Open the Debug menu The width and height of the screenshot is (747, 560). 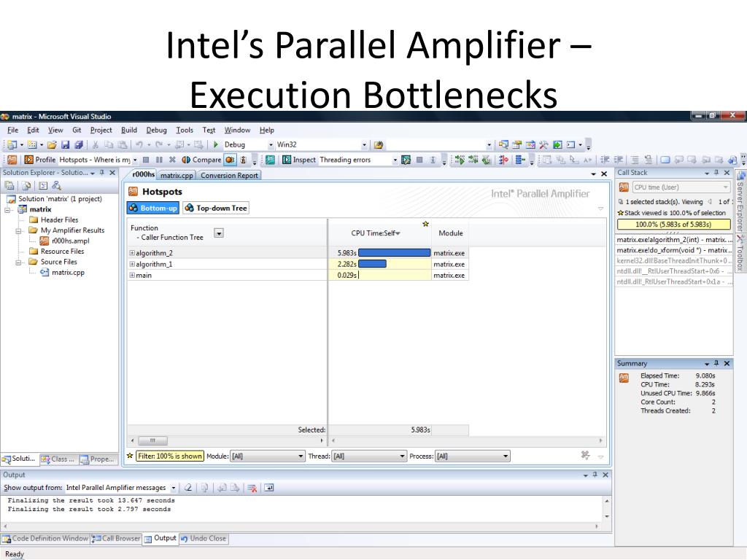pyautogui.click(x=156, y=130)
